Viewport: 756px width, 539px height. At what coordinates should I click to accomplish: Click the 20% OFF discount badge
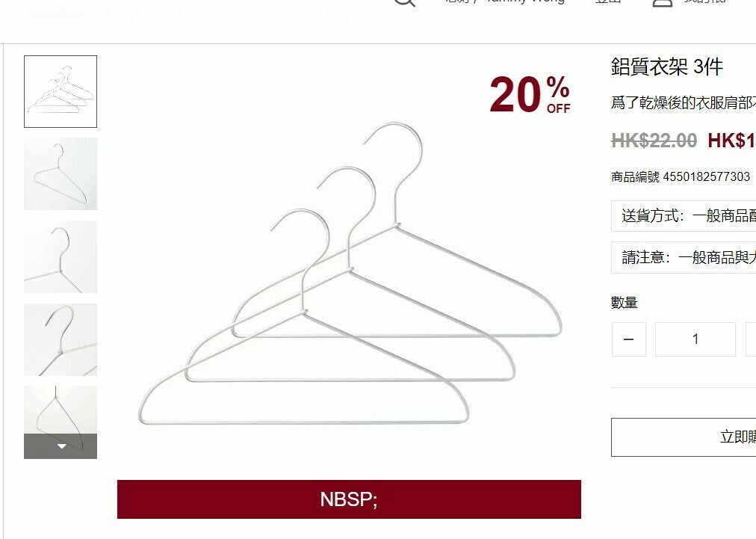530,95
